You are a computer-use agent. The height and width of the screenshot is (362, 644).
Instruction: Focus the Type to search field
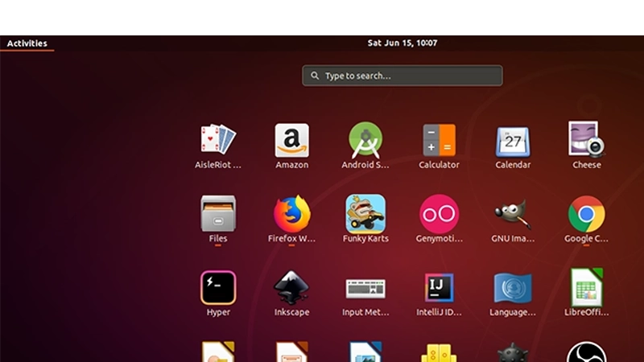[x=402, y=76]
